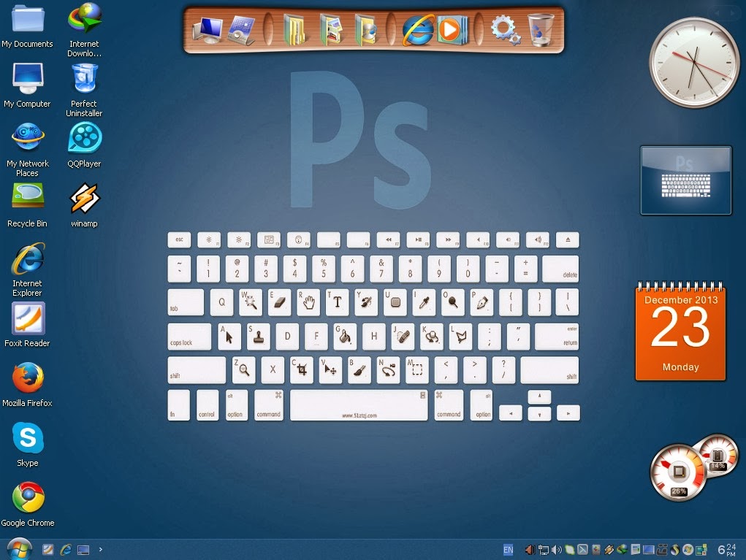Open My Network Places icon
This screenshot has height=560, width=746.
click(28, 149)
